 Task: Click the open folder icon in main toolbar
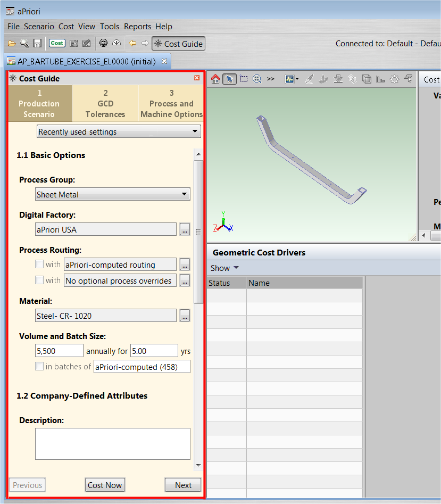click(x=12, y=44)
